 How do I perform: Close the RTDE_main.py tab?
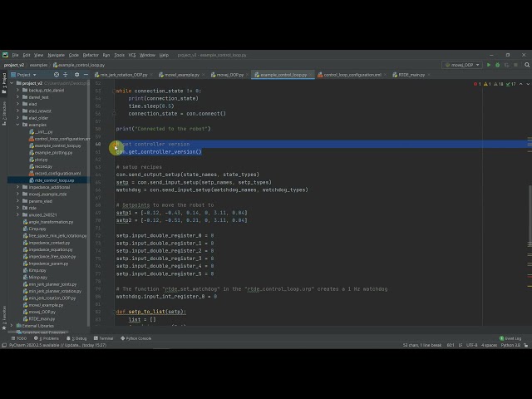[x=429, y=75]
